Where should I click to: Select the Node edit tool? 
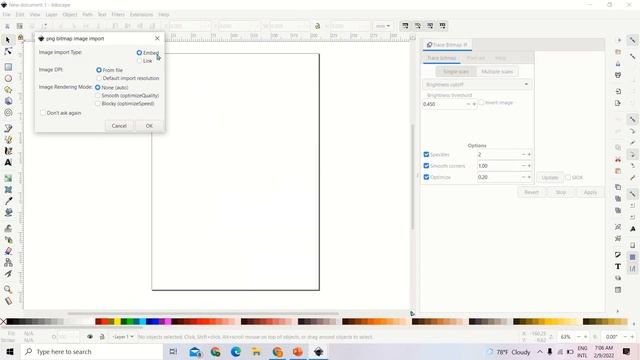click(x=8, y=51)
